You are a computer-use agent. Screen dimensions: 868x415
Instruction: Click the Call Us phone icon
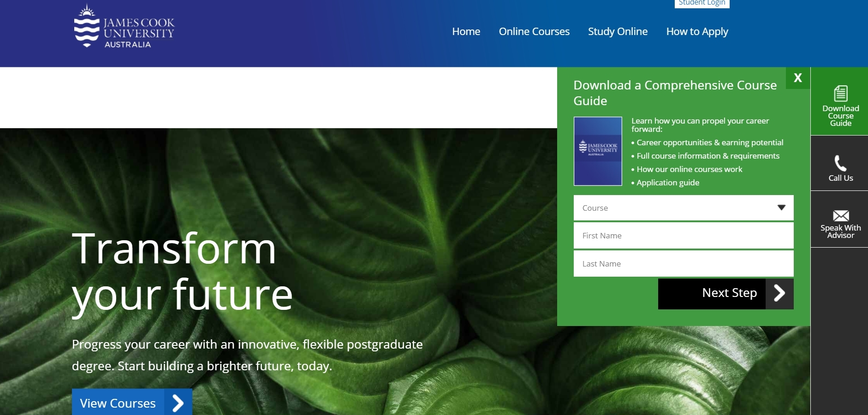click(x=840, y=163)
